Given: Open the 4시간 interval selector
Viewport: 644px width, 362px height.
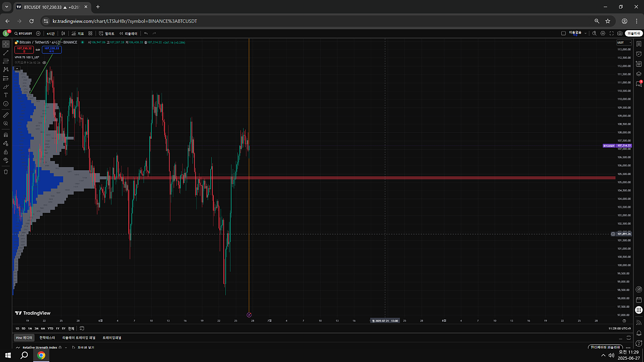Looking at the screenshot, I should 50,33.
